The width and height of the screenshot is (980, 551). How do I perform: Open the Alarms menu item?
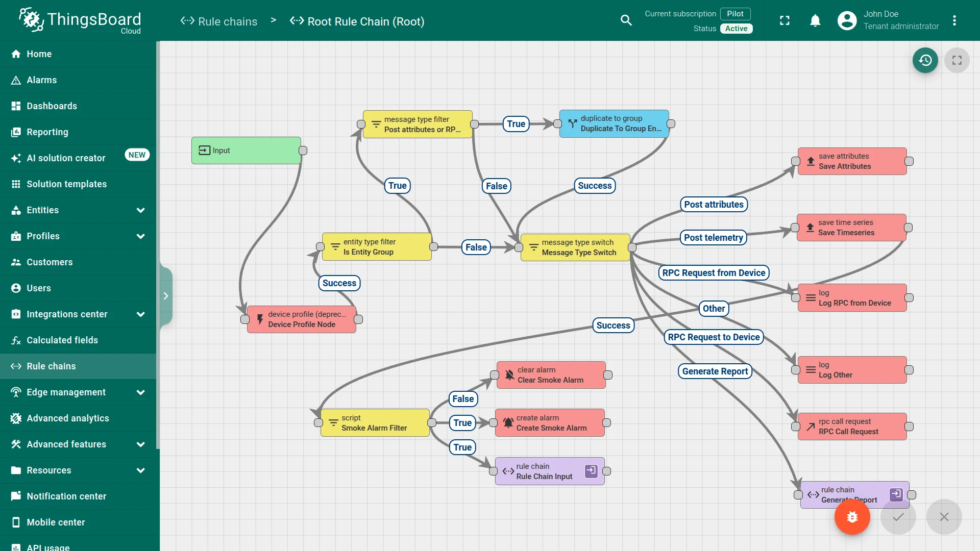pos(78,80)
